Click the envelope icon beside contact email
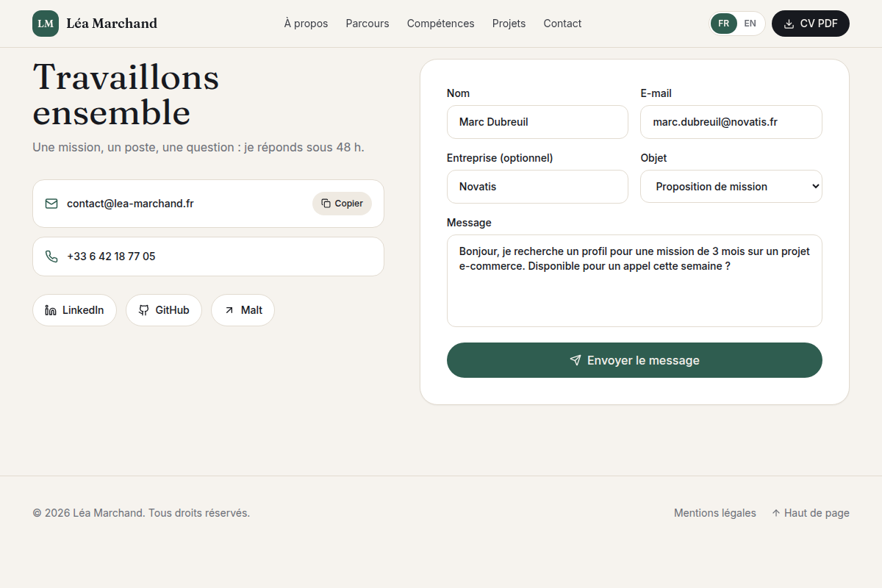Image resolution: width=882 pixels, height=588 pixels. point(51,204)
